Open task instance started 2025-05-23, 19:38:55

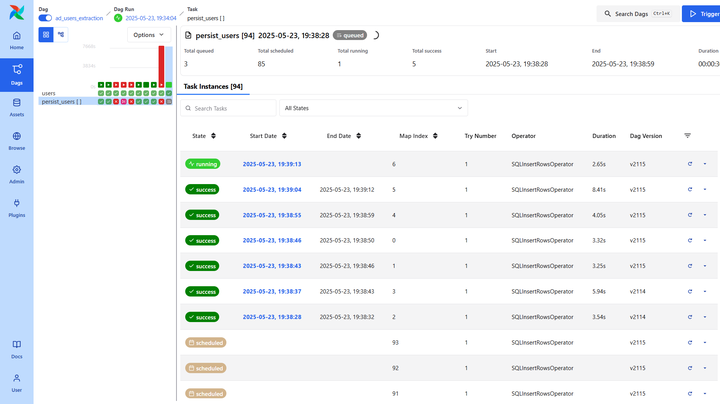click(x=272, y=215)
